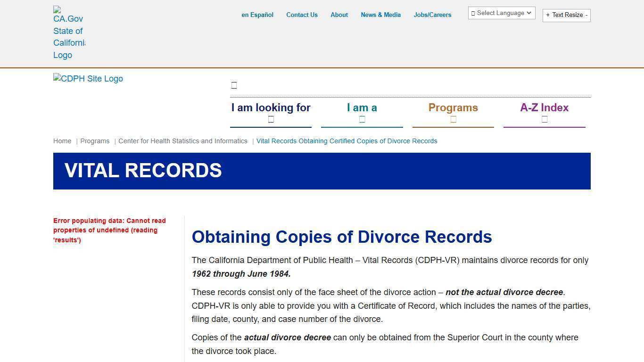Open the Programs breadcrumb link
The height and width of the screenshot is (362, 644).
pos(95,141)
